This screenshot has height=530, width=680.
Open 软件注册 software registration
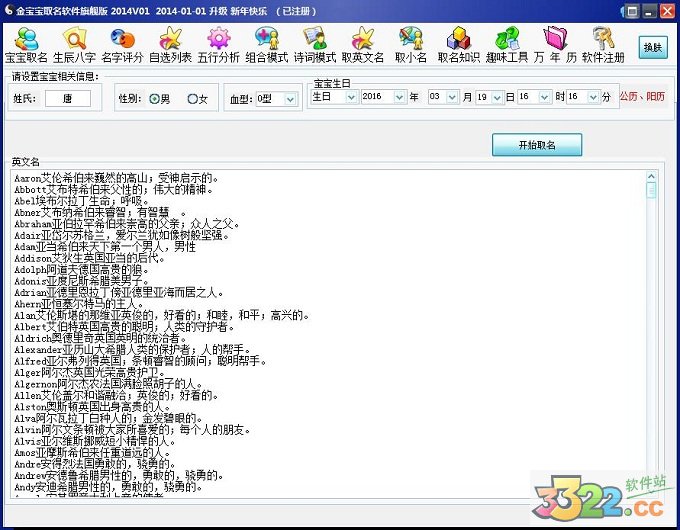603,45
